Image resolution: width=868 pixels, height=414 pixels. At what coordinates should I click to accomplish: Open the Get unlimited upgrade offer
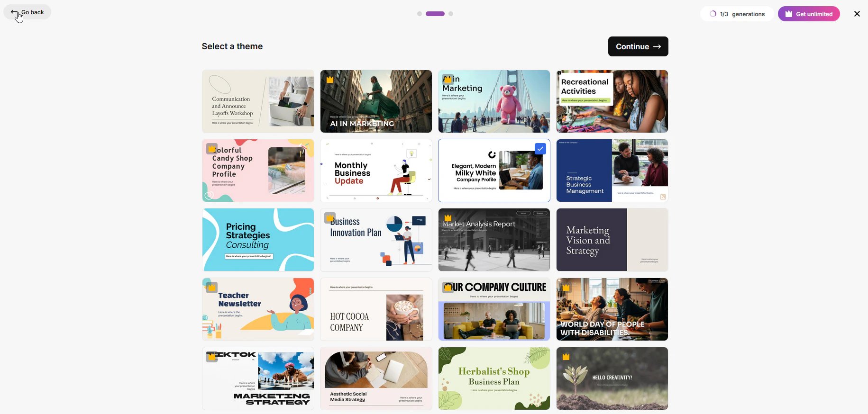click(809, 14)
